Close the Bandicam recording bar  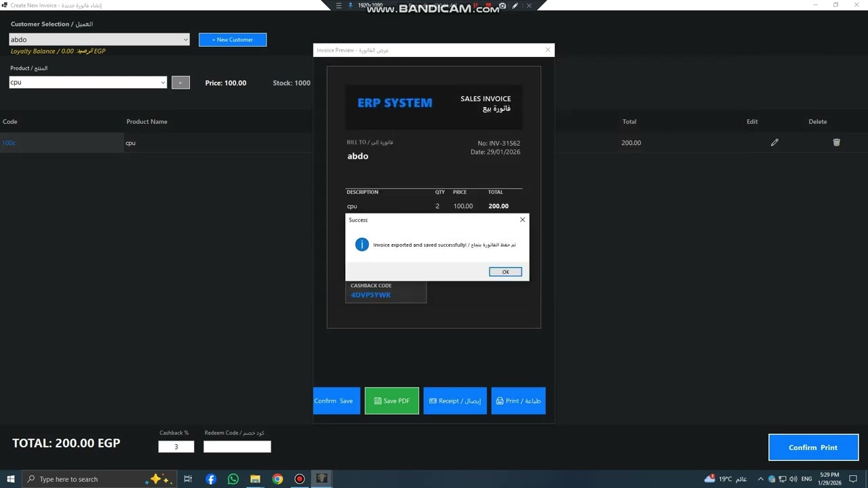[529, 5]
